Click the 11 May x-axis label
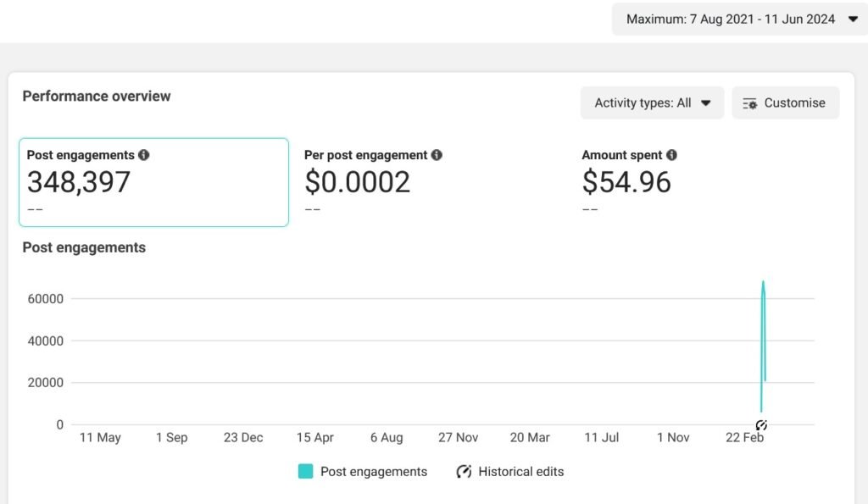868x504 pixels. click(100, 438)
